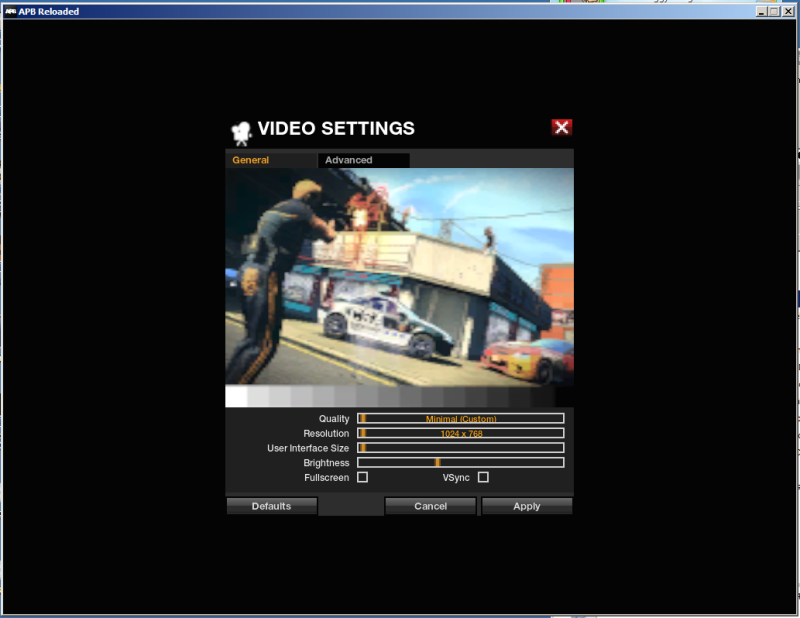Enable the VSync checkbox
This screenshot has height=618, width=800.
(484, 477)
